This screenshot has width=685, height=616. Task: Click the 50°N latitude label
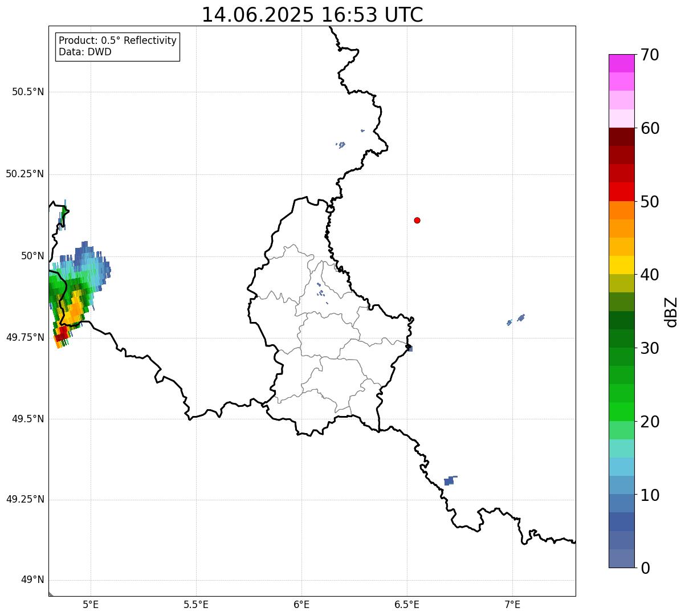(32, 256)
